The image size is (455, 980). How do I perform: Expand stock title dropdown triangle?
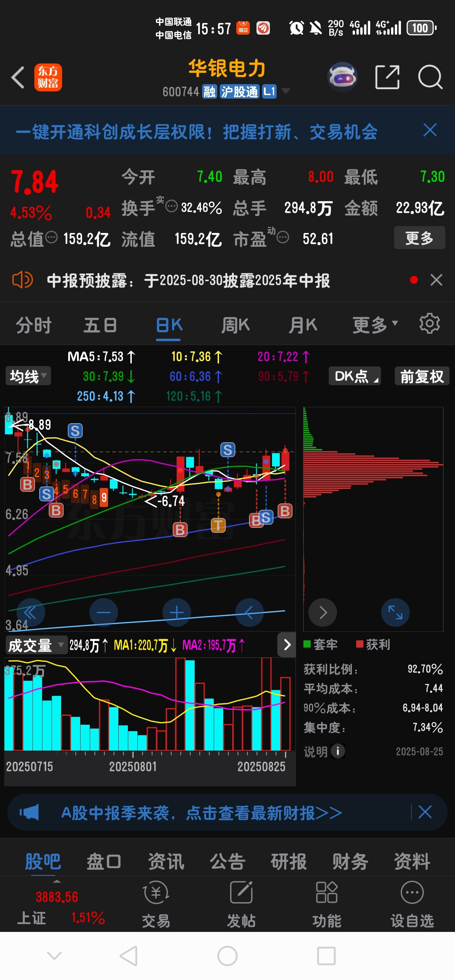[285, 91]
